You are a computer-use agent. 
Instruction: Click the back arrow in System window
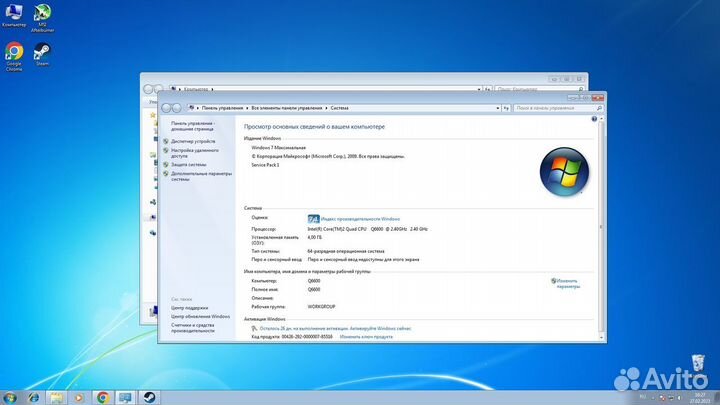coord(166,108)
